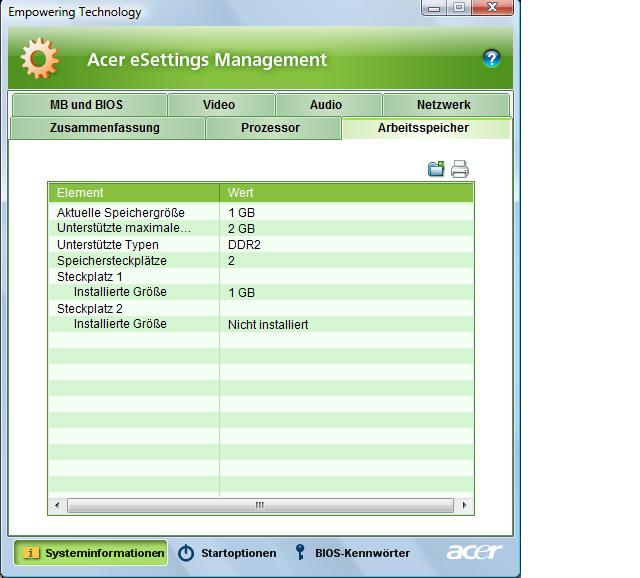Image resolution: width=640 pixels, height=578 pixels.
Task: Click the BIOS-Kennwörter key icon
Action: (x=300, y=552)
